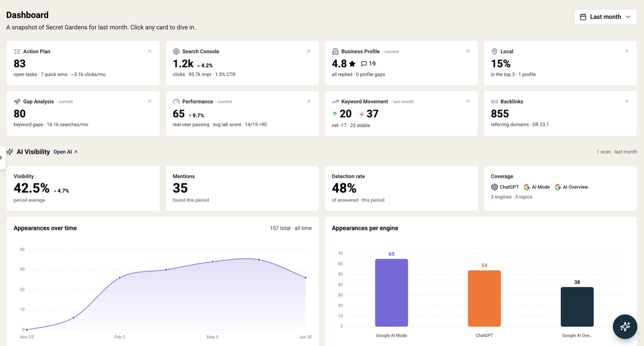Open the Backlinks card arrow icon
Screen dimensions: 644x346
click(x=626, y=102)
